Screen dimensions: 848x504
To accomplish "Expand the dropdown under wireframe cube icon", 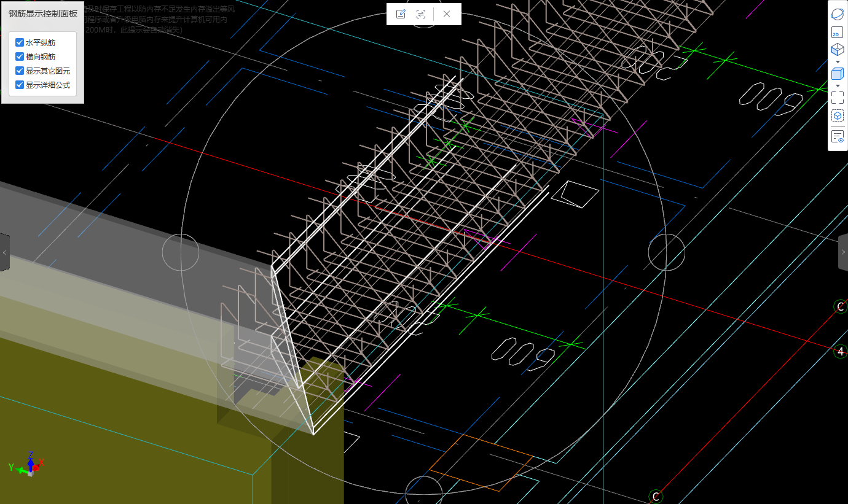I will click(x=838, y=61).
